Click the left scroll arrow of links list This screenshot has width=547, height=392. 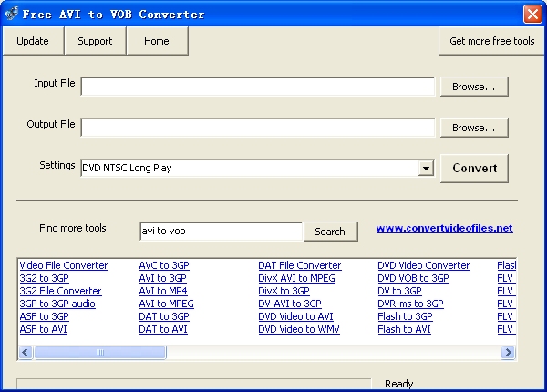(26, 353)
